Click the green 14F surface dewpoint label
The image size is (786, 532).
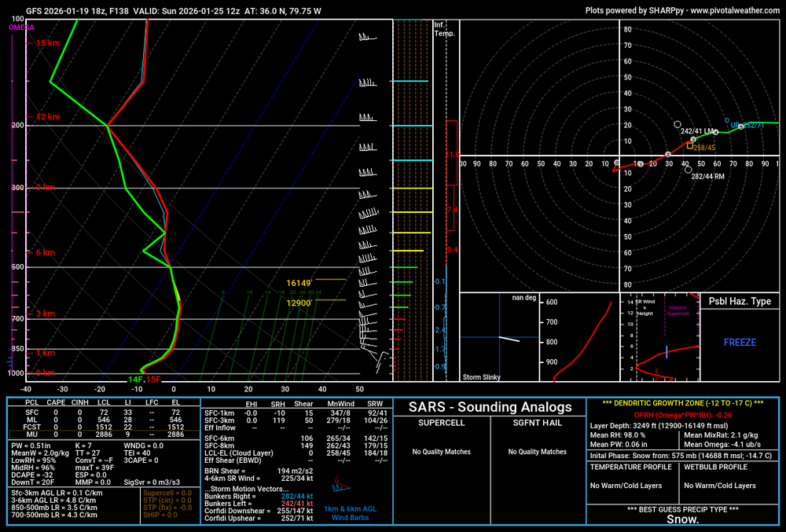click(135, 380)
